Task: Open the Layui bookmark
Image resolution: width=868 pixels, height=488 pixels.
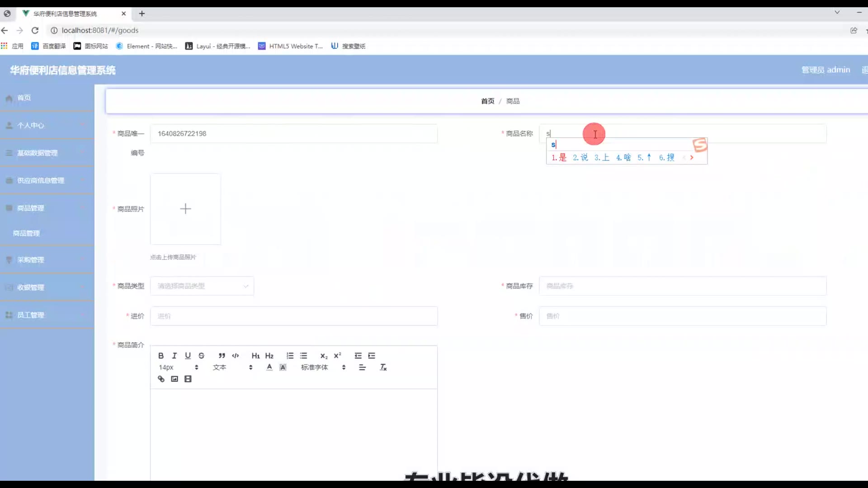Action: [x=217, y=46]
